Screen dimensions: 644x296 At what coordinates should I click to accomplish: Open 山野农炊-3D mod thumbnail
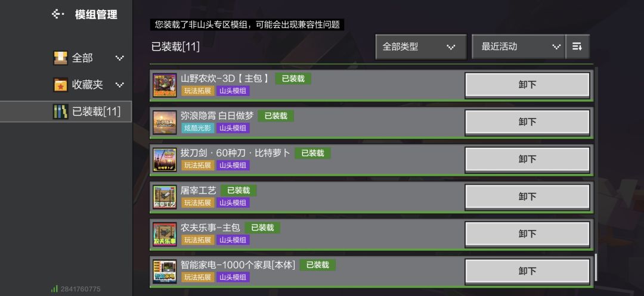coord(165,85)
